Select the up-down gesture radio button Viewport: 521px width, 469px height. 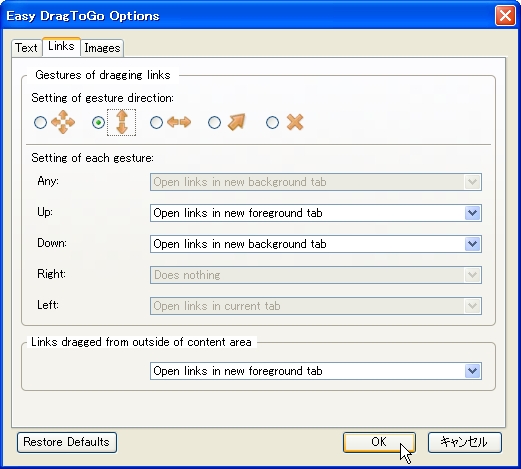tap(98, 123)
